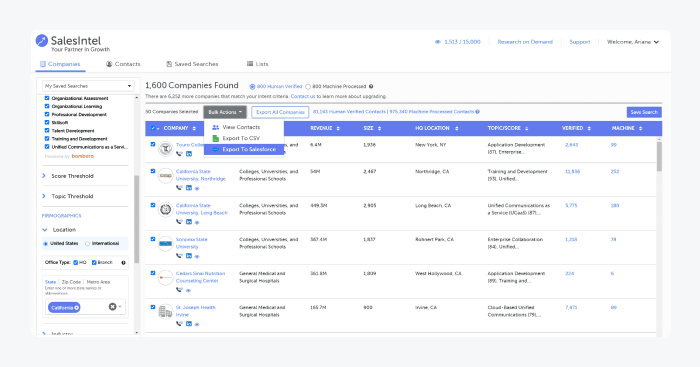Click the credits eye icon beside 1,513 / 15,000

pyautogui.click(x=438, y=42)
